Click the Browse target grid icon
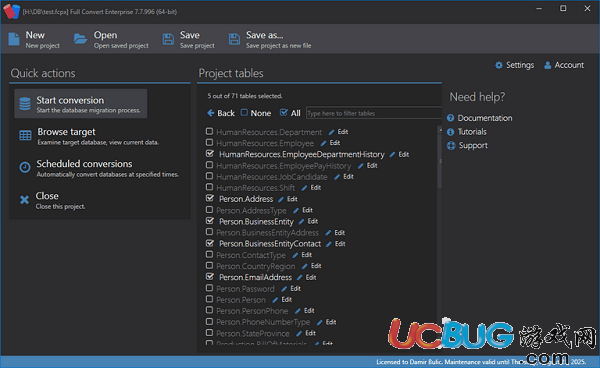Viewport: 600px width, 368px height. [25, 135]
